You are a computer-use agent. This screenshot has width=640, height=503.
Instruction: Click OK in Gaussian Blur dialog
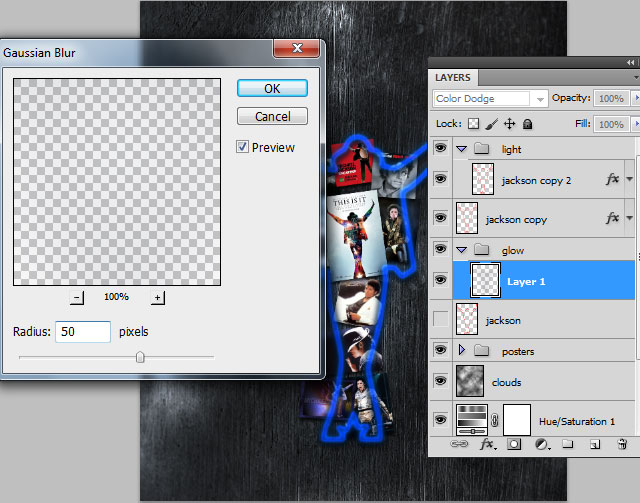point(272,88)
